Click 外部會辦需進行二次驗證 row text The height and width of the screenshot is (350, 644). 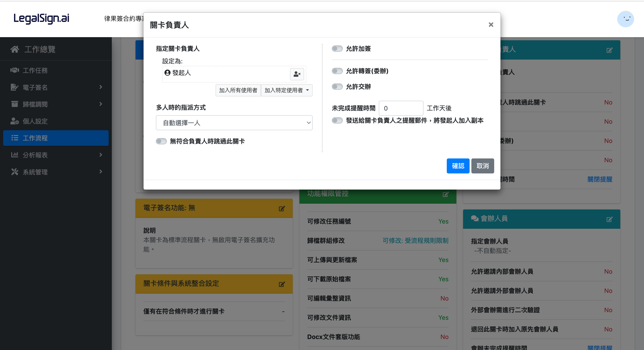(x=505, y=310)
